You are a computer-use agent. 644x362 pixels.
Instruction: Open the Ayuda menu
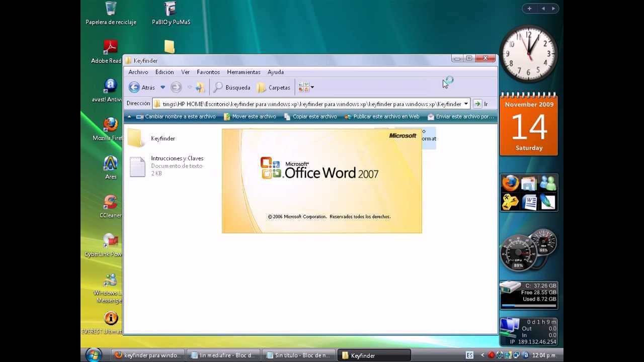tap(276, 72)
